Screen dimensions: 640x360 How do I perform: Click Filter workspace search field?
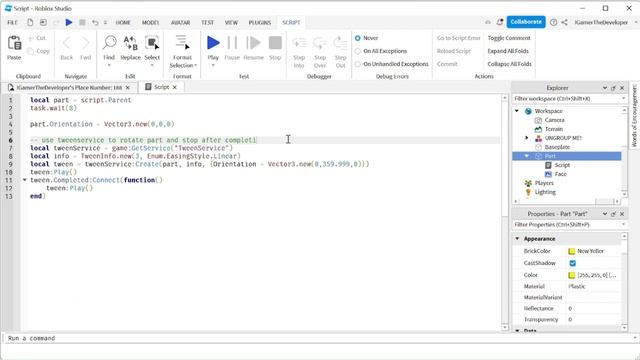tap(569, 99)
